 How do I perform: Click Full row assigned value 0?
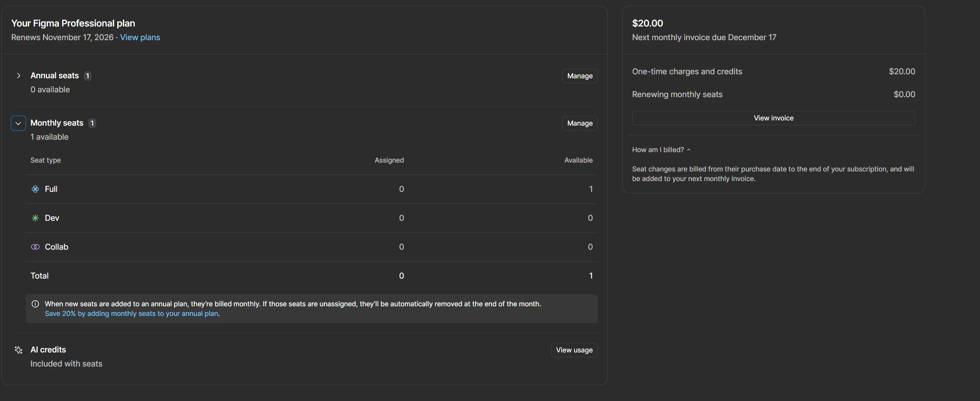click(x=402, y=189)
